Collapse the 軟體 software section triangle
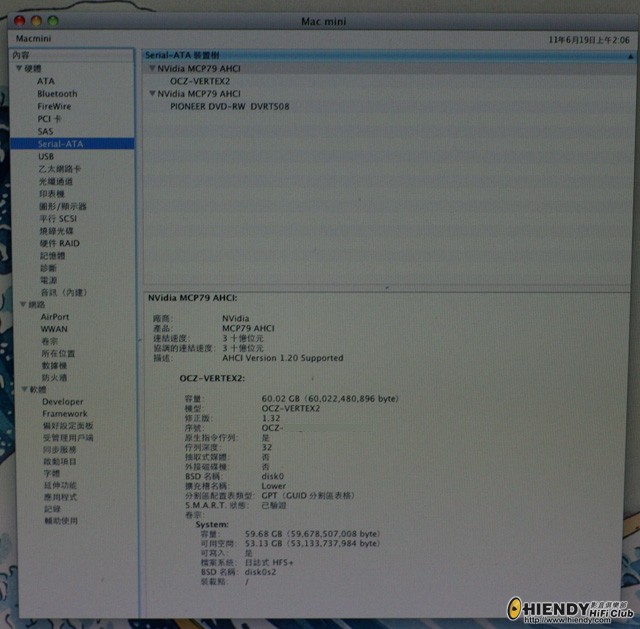 coord(24,389)
